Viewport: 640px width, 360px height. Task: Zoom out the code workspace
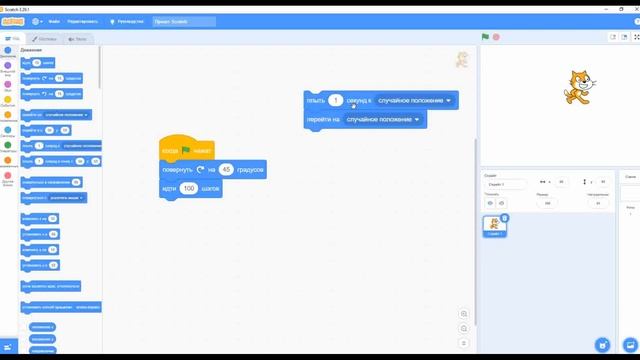pyautogui.click(x=464, y=329)
